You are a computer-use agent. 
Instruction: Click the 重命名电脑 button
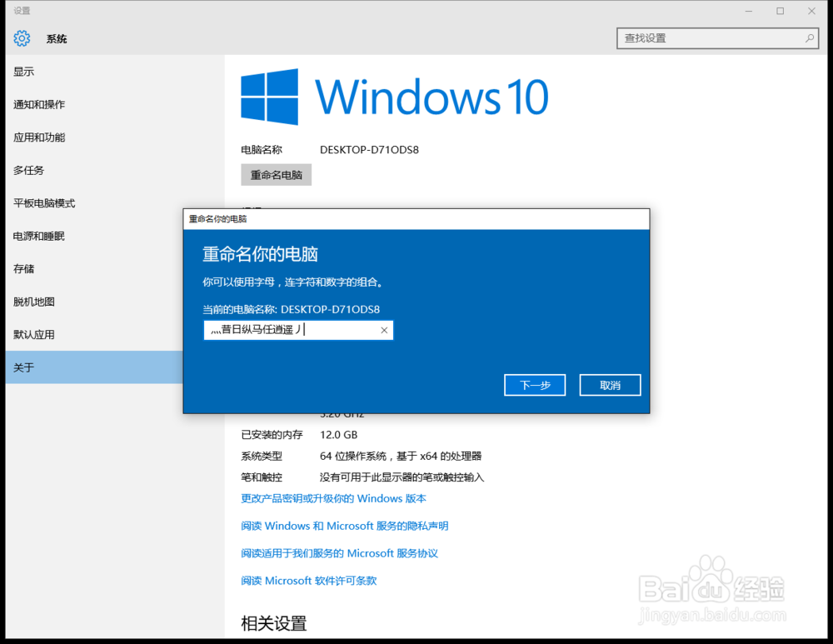277,175
